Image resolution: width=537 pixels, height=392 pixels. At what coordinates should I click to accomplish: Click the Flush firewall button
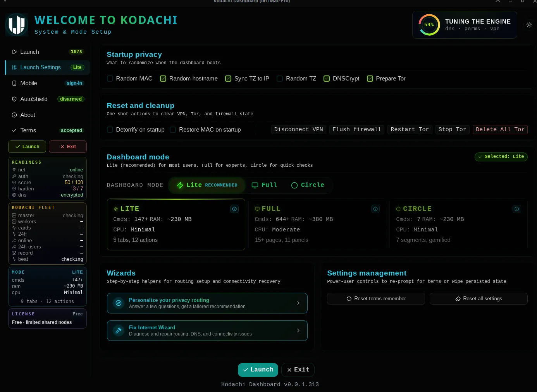tap(357, 130)
